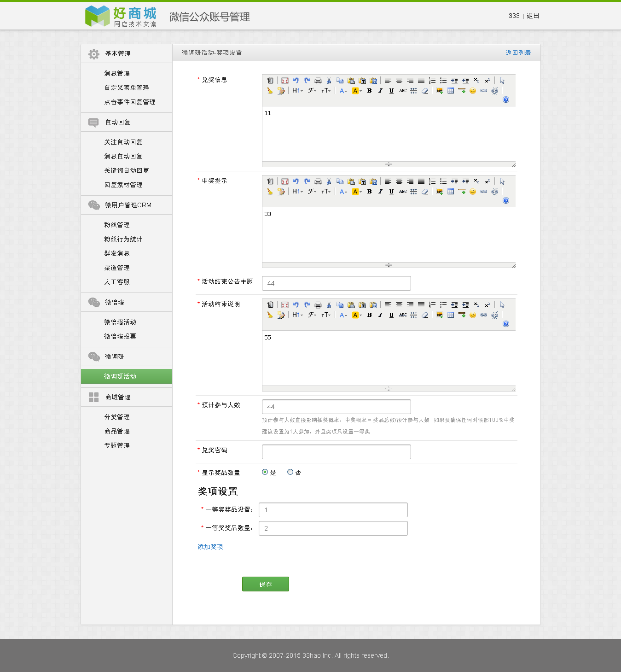Open H1 heading dropdown in 中奖提示 editor
Viewport: 621px width, 672px height.
(x=298, y=192)
